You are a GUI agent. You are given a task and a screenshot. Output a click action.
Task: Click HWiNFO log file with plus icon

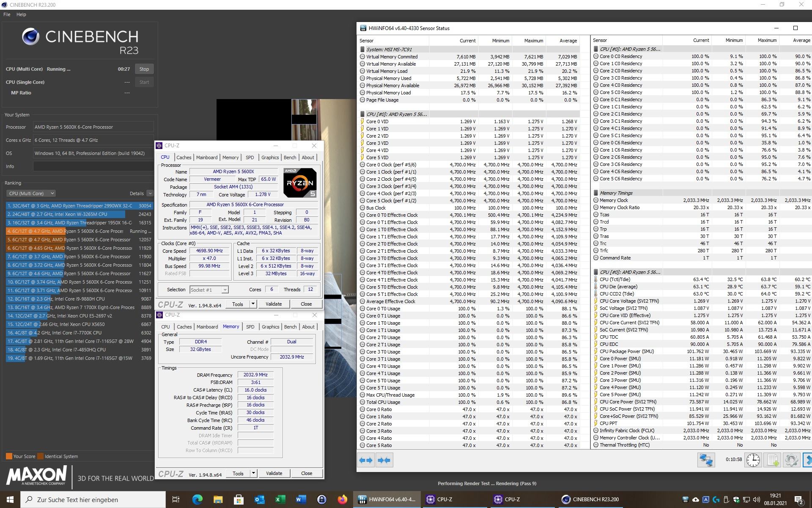click(772, 460)
